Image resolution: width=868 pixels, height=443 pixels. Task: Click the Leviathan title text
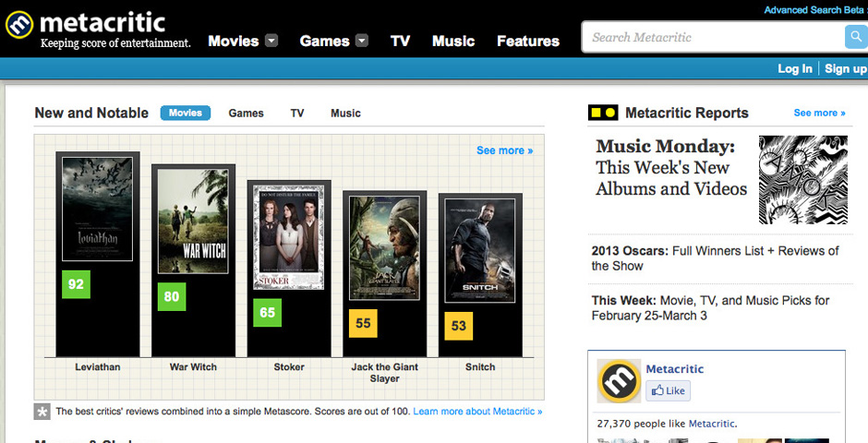pyautogui.click(x=98, y=366)
